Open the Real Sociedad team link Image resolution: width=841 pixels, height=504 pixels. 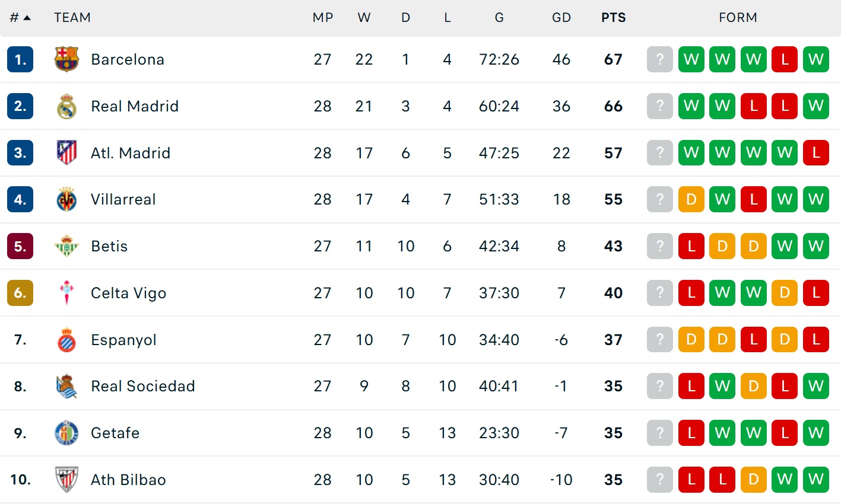pyautogui.click(x=143, y=387)
